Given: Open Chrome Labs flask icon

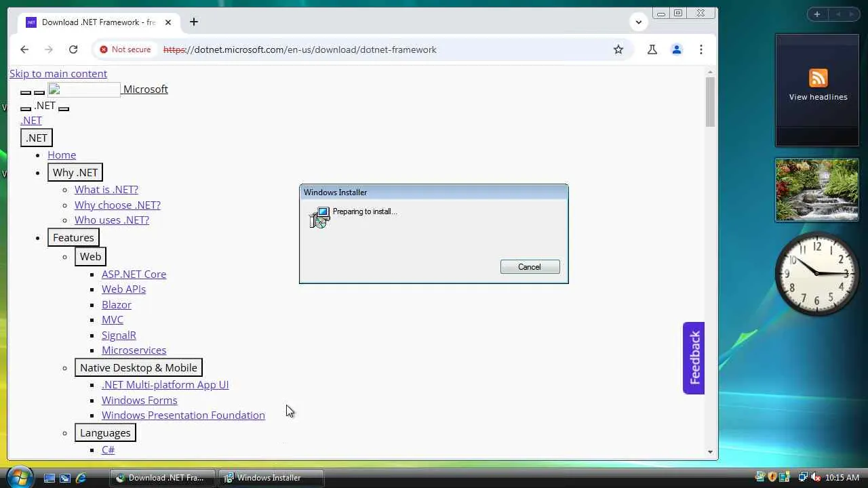Looking at the screenshot, I should point(652,49).
